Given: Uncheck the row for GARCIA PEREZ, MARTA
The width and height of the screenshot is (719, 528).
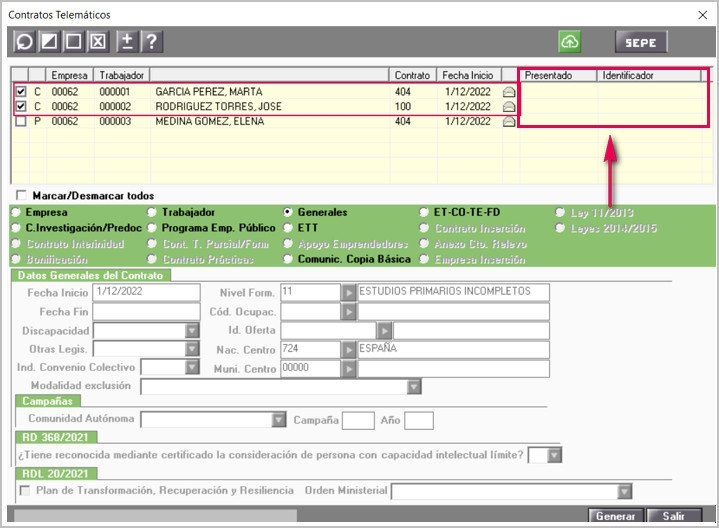Looking at the screenshot, I should tap(21, 91).
